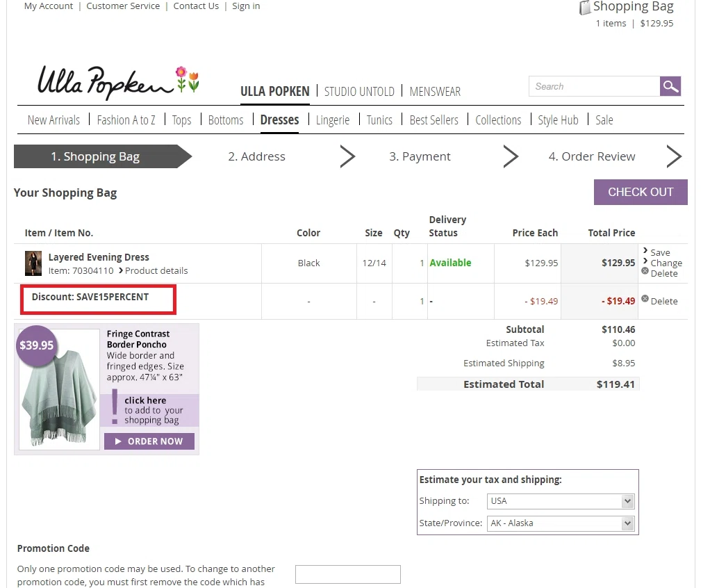710x588 pixels.
Task: Open the Layered Evening Dress thumbnail
Action: (x=33, y=263)
